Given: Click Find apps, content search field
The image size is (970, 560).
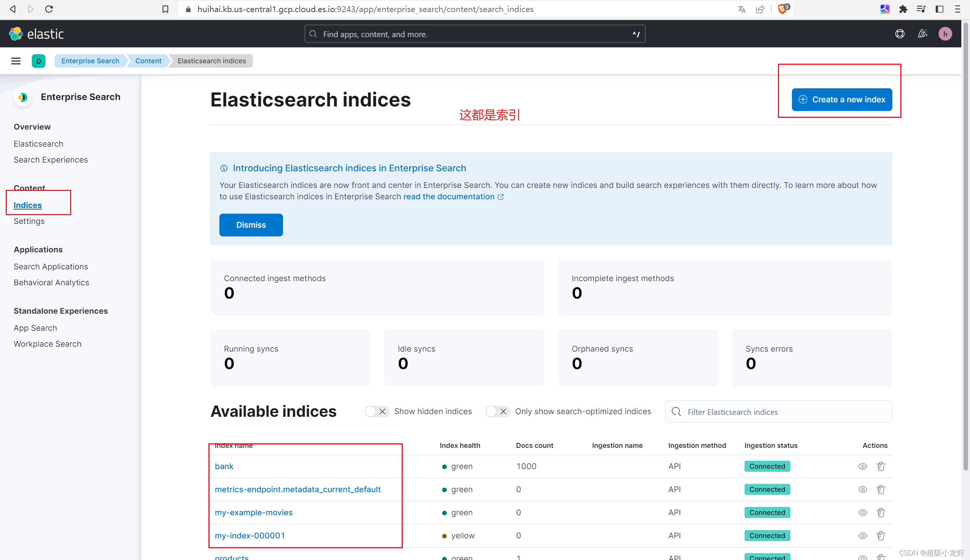Looking at the screenshot, I should pyautogui.click(x=475, y=34).
